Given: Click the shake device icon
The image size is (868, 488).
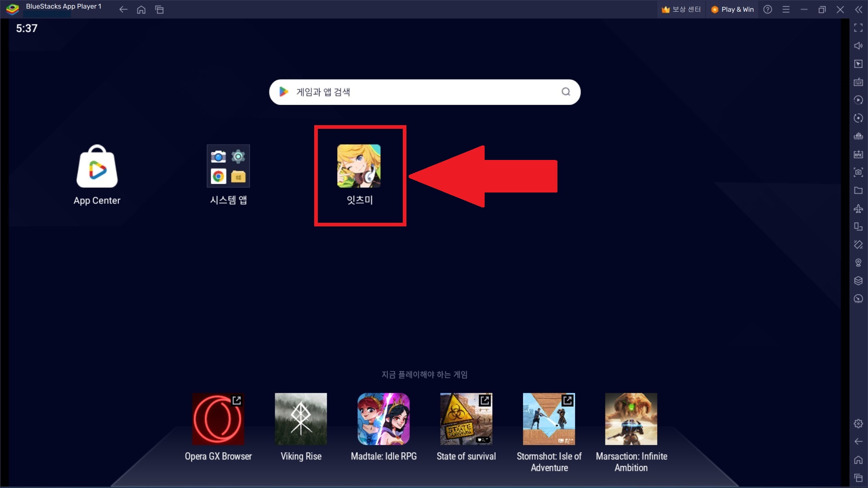Looking at the screenshot, I should coord(859,245).
